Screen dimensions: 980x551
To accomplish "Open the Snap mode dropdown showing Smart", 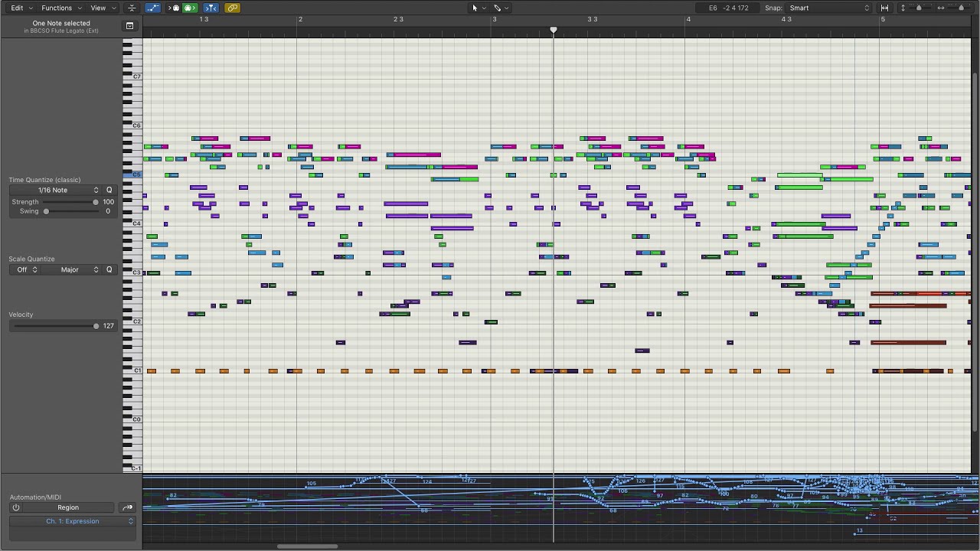I will tap(829, 8).
